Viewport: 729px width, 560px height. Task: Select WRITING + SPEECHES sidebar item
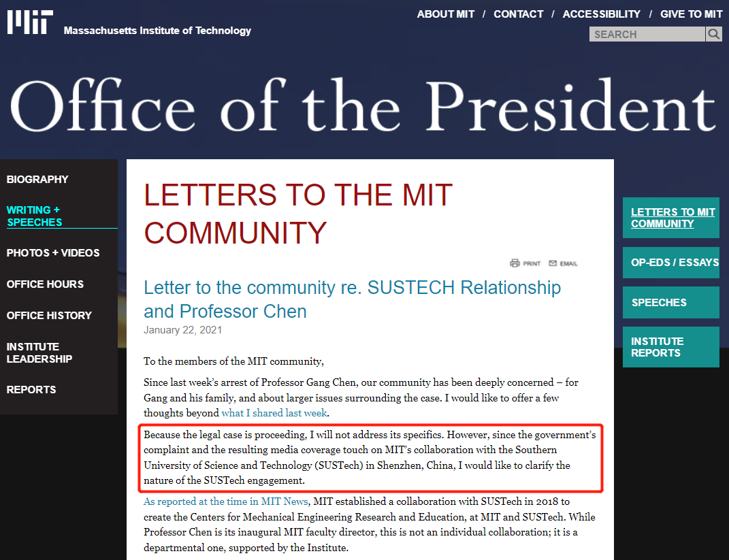coord(35,216)
